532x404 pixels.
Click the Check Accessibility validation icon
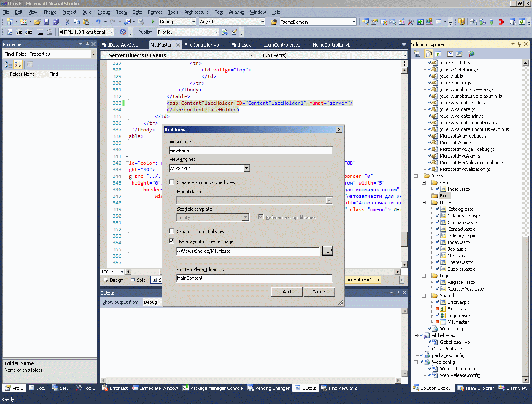point(123,32)
